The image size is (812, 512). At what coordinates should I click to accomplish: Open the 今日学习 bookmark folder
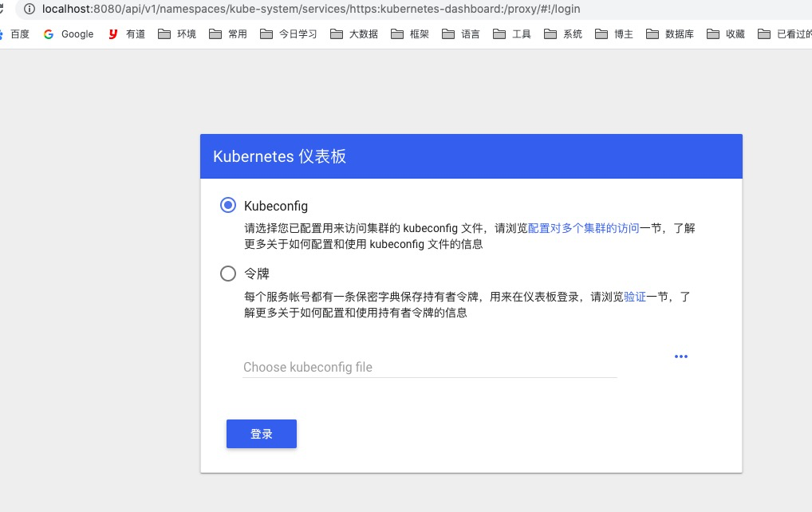tap(289, 34)
